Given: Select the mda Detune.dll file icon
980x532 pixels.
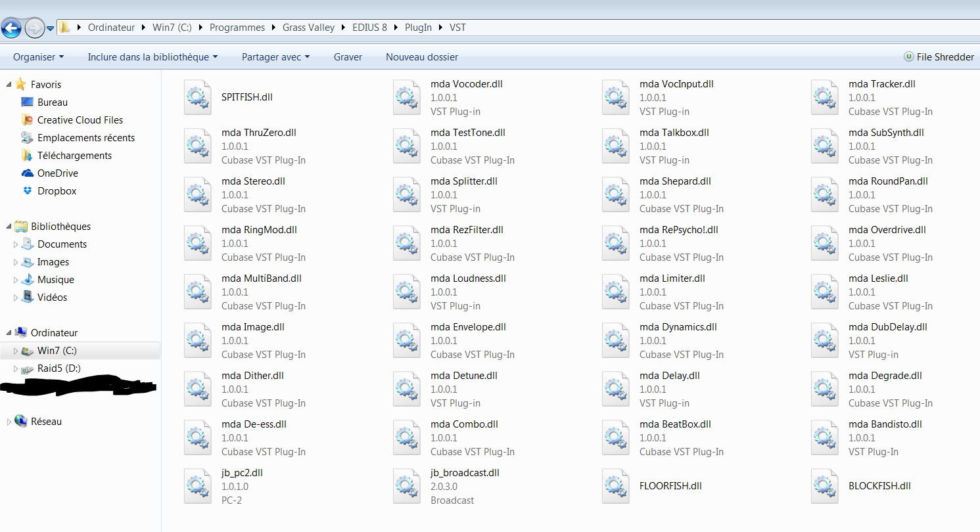Looking at the screenshot, I should tap(406, 389).
